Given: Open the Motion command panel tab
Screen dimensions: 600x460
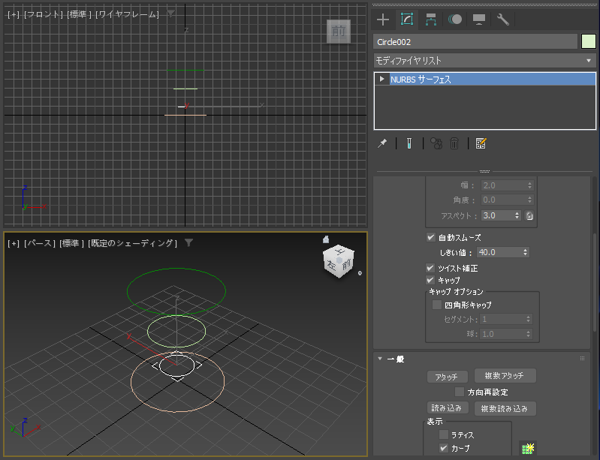Looking at the screenshot, I should [x=455, y=20].
